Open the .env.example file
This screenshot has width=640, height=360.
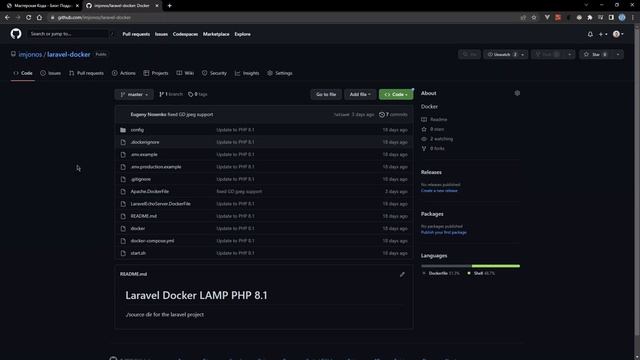click(x=144, y=154)
